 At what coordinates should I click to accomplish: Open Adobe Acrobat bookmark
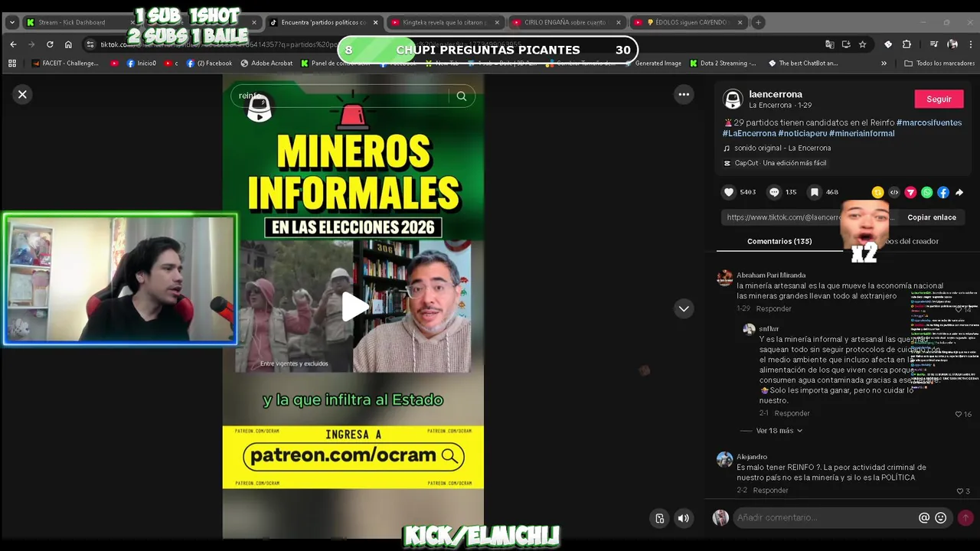[266, 63]
